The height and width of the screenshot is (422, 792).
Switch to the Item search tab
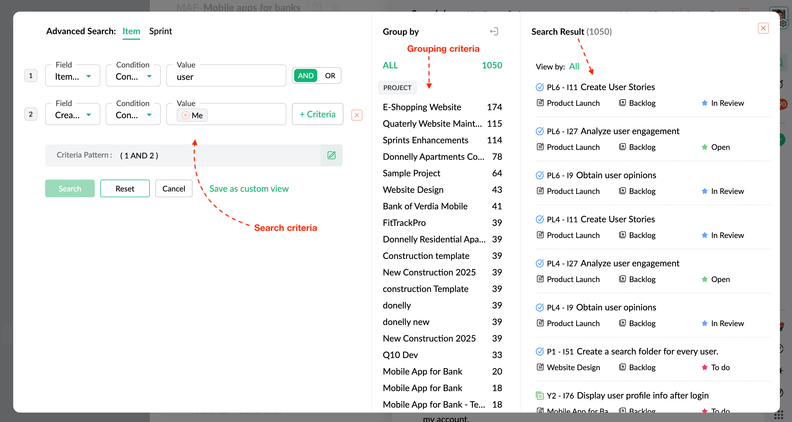click(131, 31)
